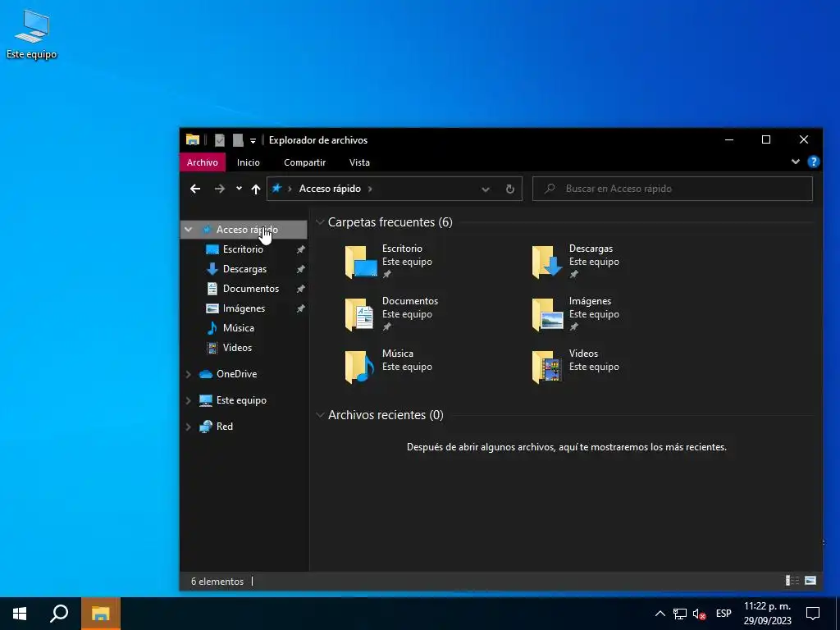Show hidden system tray icons
Screen dimensions: 840x630
click(x=660, y=614)
